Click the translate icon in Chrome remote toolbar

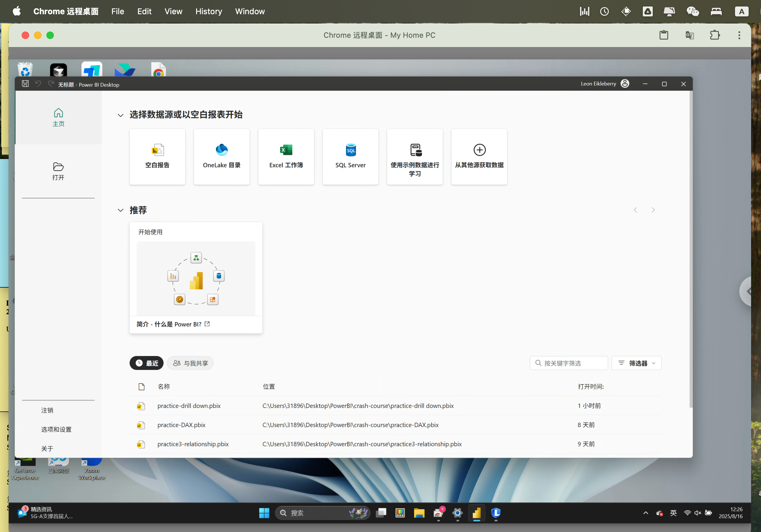pos(690,35)
